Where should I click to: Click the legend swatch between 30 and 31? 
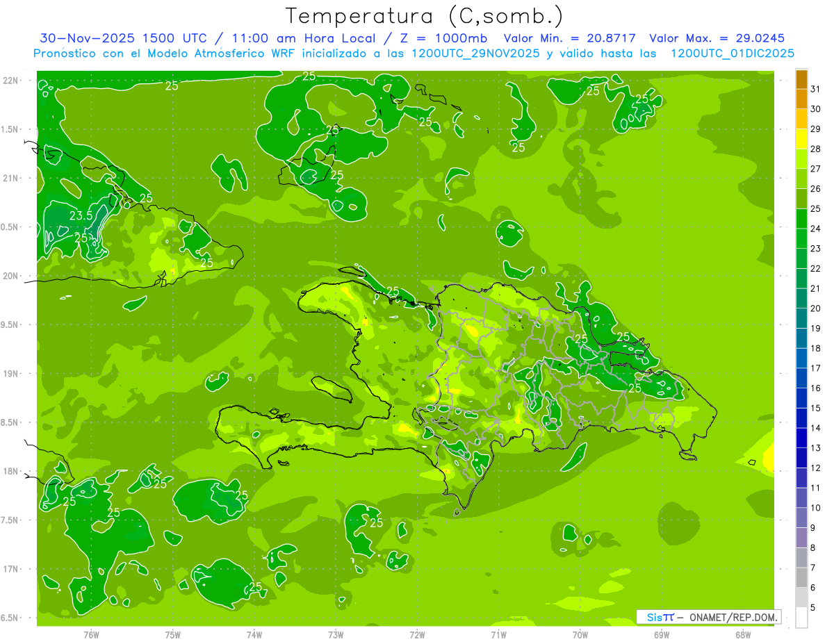pos(801,99)
